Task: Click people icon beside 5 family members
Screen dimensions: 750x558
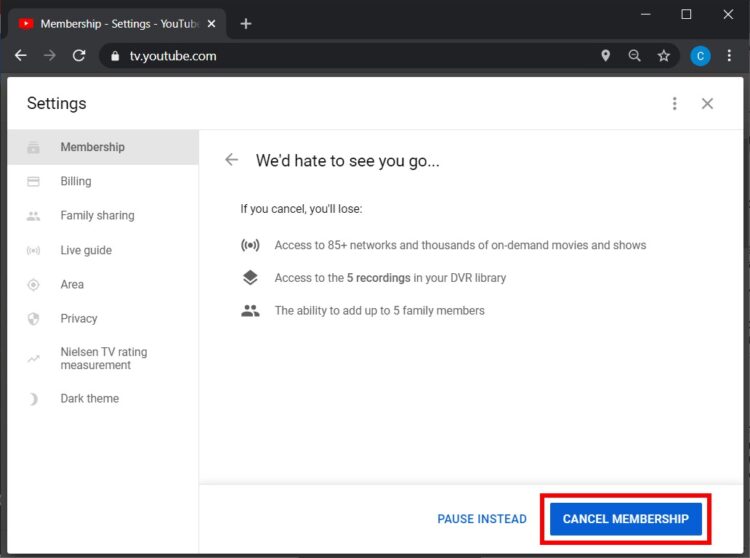Action: pyautogui.click(x=250, y=311)
